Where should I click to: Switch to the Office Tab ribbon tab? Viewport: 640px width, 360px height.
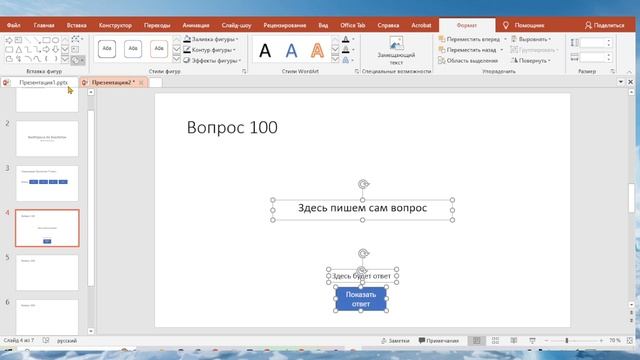(x=353, y=25)
